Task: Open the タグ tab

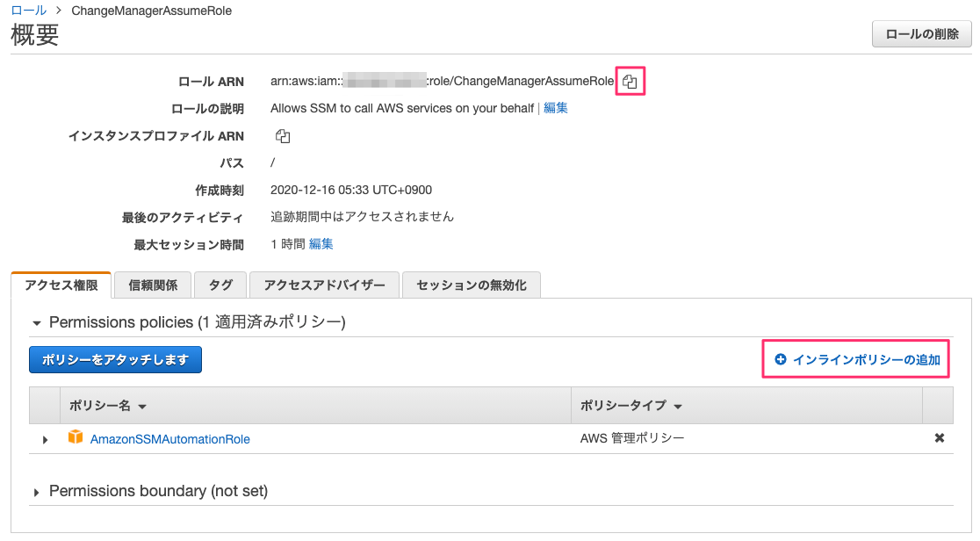Action: click(220, 285)
